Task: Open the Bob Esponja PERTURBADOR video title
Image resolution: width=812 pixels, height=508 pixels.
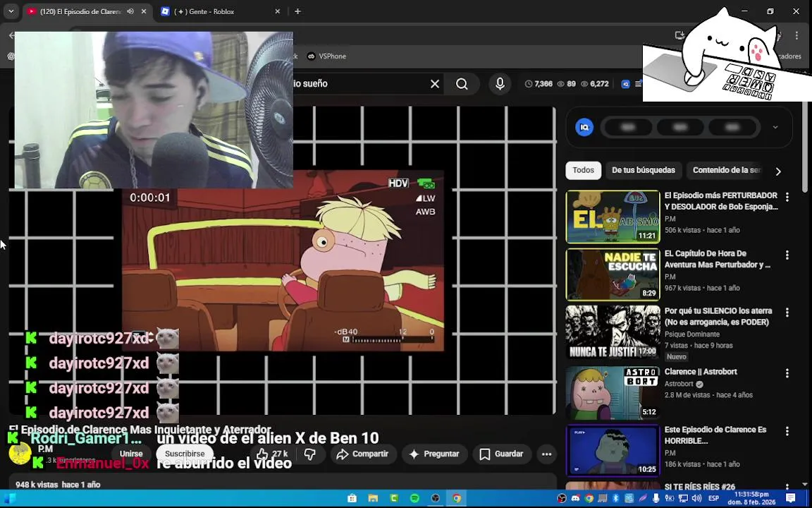Action: 721,201
